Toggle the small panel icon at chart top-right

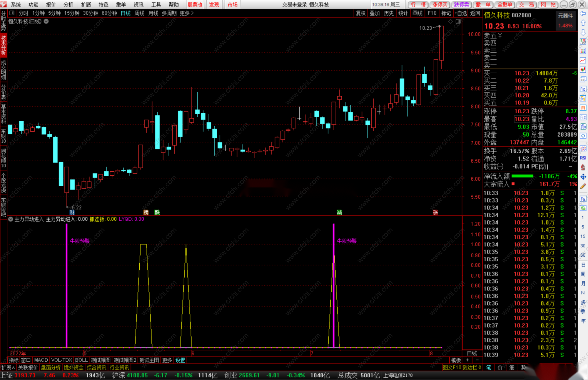[458, 21]
